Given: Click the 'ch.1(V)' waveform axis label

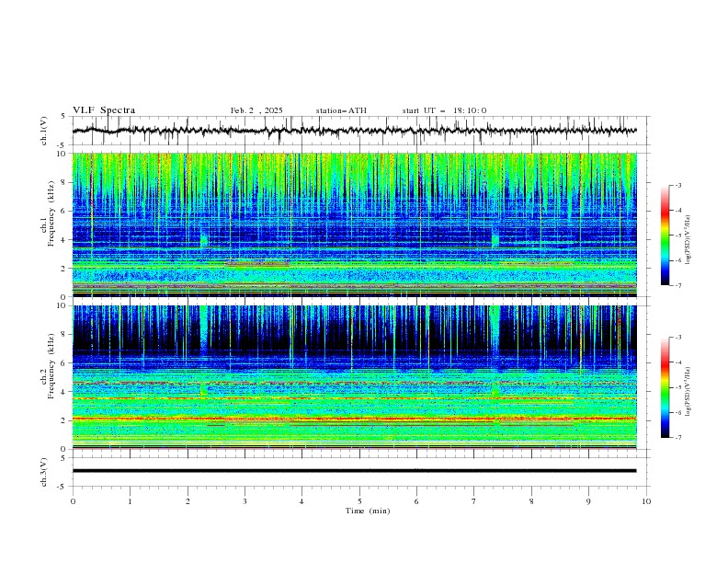Looking at the screenshot, I should pyautogui.click(x=44, y=131).
